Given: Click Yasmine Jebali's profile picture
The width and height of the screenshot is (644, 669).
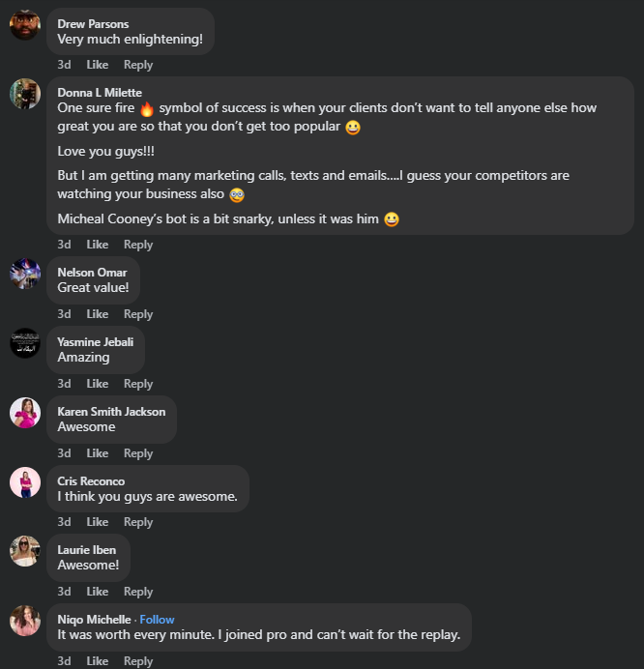Looking at the screenshot, I should (25, 343).
